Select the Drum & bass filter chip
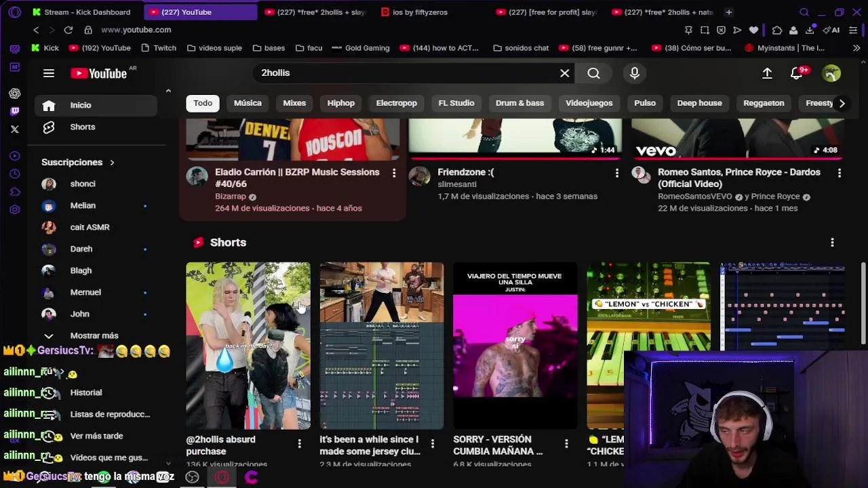This screenshot has width=868, height=488. (x=519, y=103)
